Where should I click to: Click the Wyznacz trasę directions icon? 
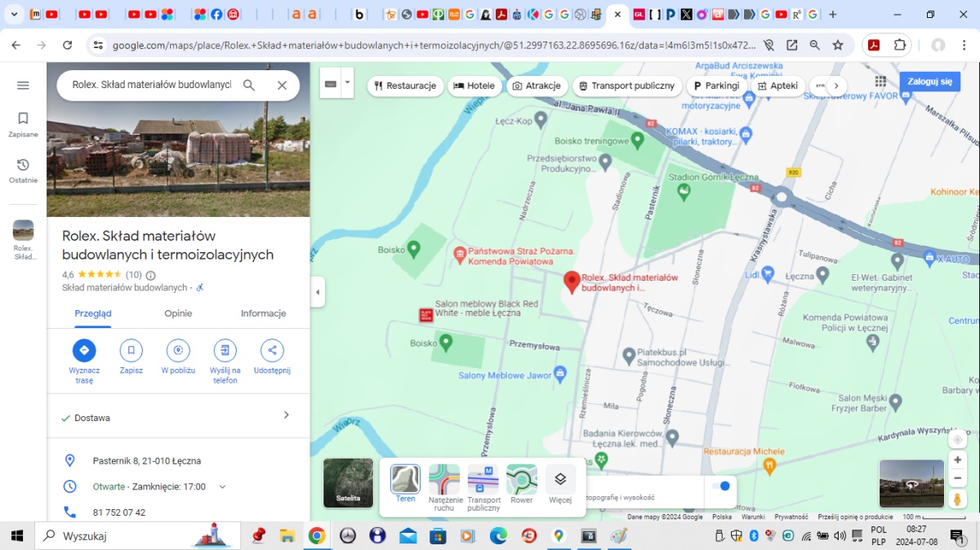click(83, 350)
